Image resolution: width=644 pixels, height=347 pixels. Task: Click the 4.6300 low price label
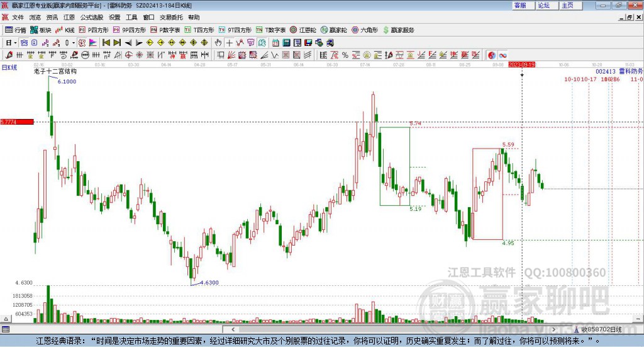(209, 283)
